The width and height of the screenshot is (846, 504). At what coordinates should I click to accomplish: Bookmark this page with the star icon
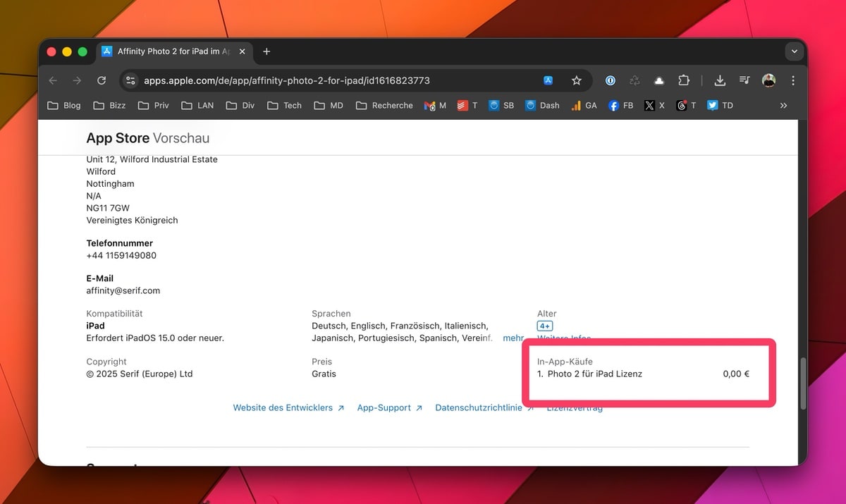[576, 80]
